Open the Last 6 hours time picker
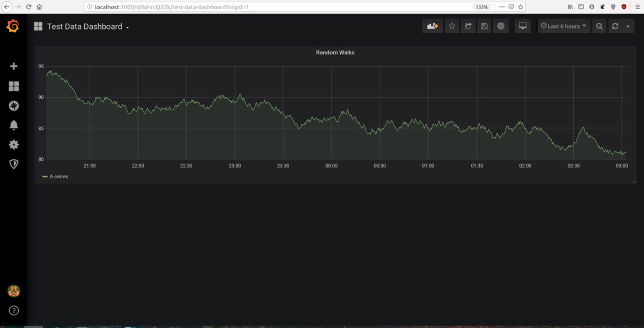This screenshot has width=644, height=328. click(x=563, y=26)
